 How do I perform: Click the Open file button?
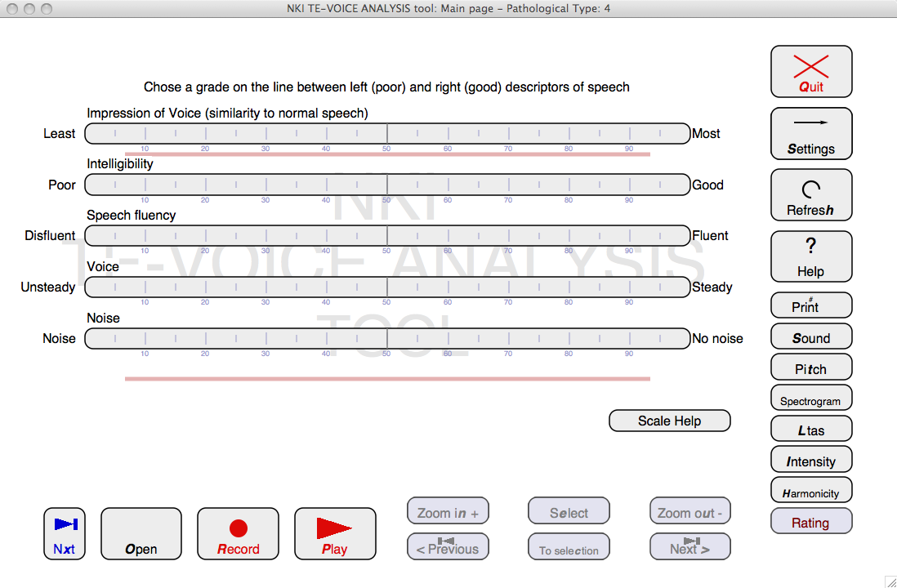(x=141, y=533)
